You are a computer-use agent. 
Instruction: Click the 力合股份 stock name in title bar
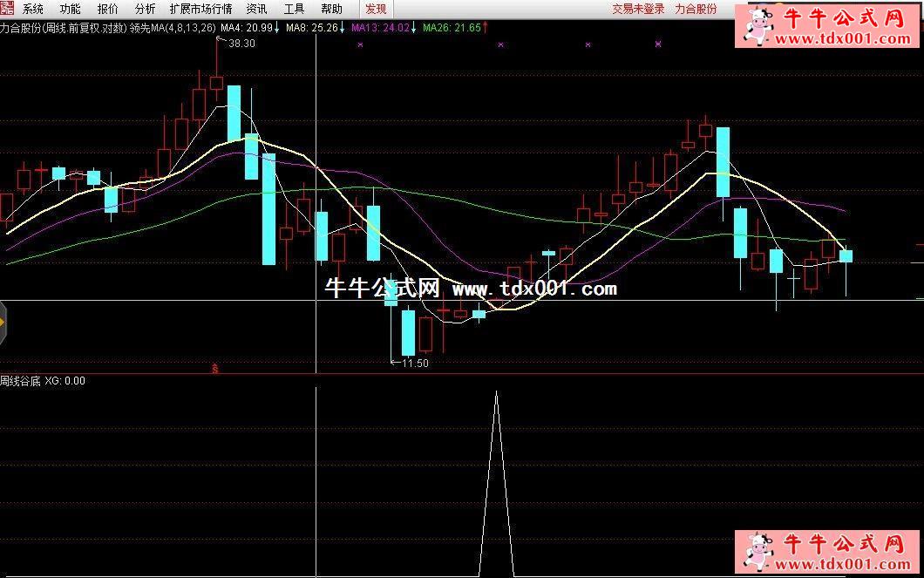[x=696, y=9]
